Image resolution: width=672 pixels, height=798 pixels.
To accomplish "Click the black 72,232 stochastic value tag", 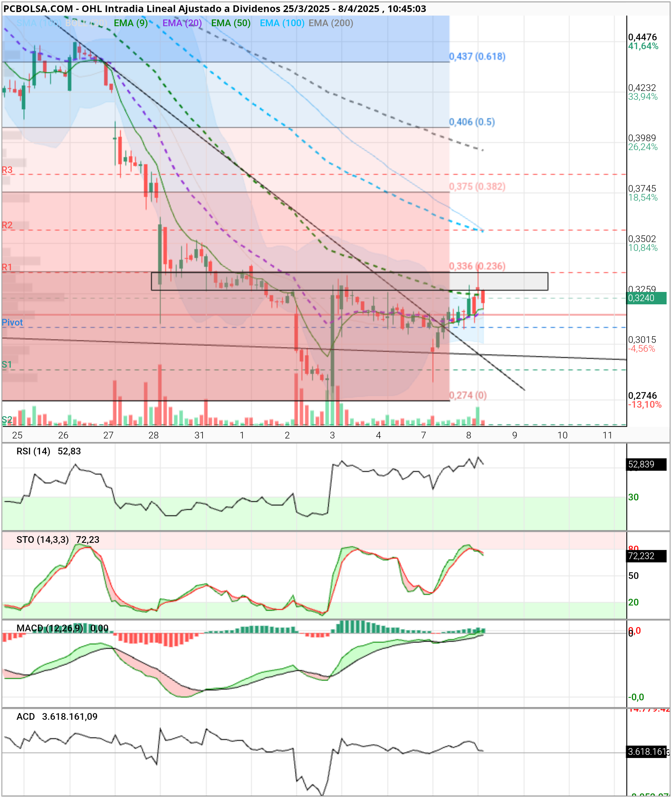I will coord(647,556).
